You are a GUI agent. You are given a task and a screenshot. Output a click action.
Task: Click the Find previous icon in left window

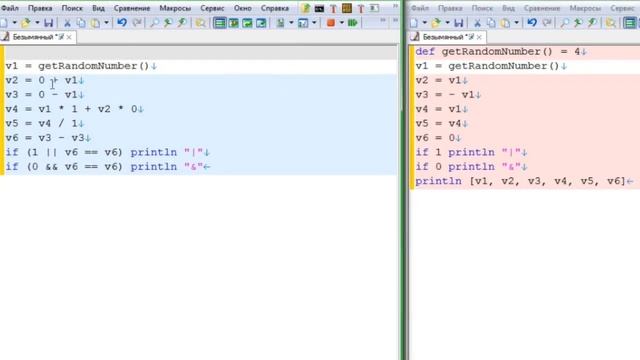pos(182,23)
